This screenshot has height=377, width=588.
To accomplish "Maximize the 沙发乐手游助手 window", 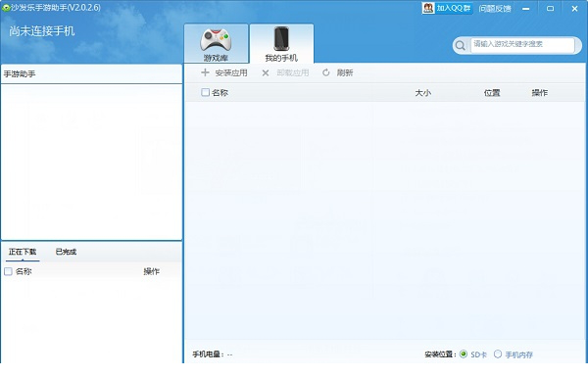I will [550, 8].
